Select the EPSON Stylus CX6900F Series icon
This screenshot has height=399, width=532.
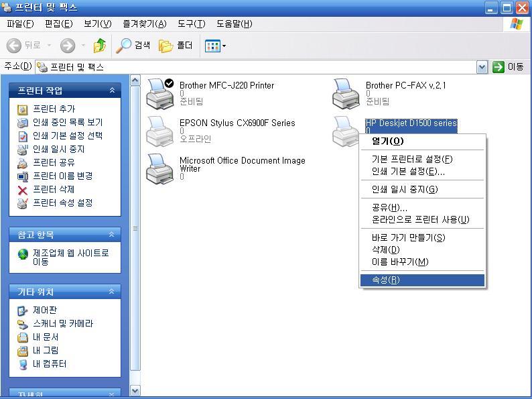click(x=160, y=131)
